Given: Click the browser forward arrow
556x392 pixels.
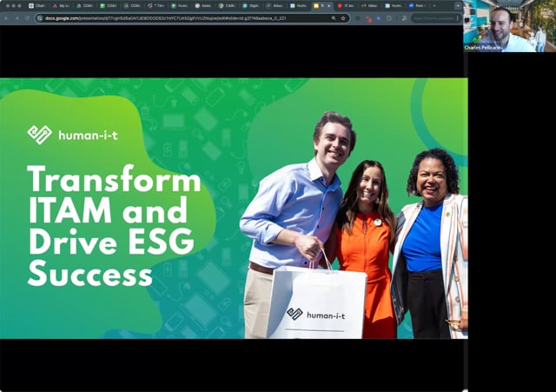Looking at the screenshot, I should [17, 18].
